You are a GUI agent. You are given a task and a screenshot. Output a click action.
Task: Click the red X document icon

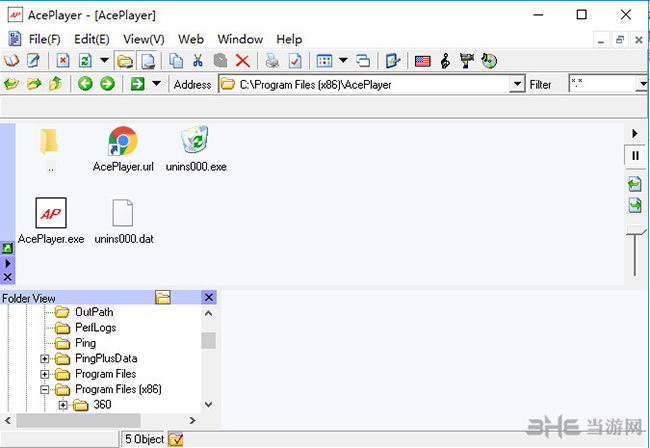point(63,61)
